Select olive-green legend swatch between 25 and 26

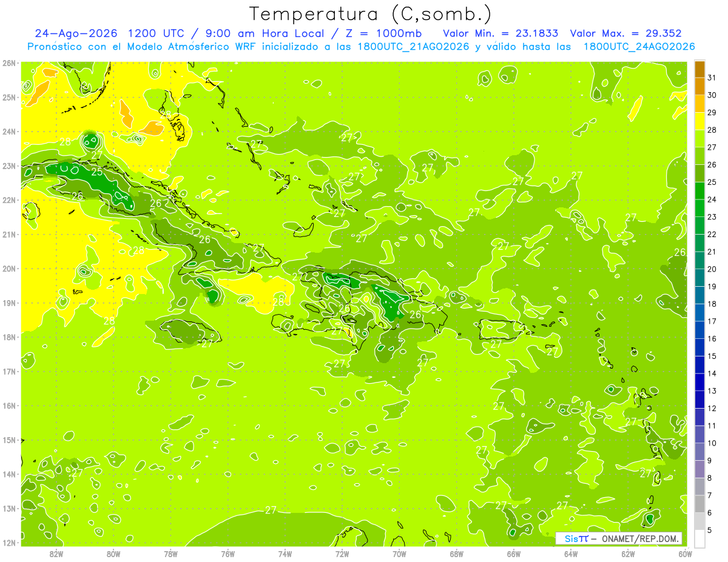pos(699,173)
